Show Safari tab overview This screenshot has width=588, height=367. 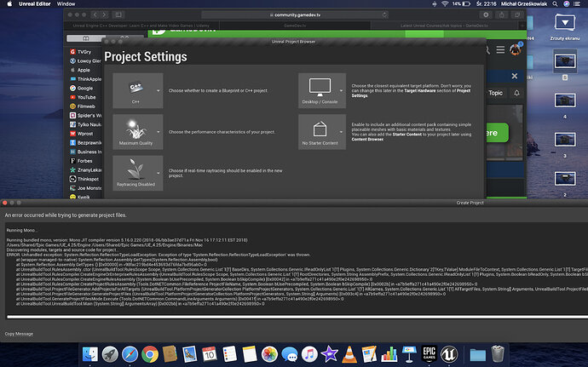517,14
